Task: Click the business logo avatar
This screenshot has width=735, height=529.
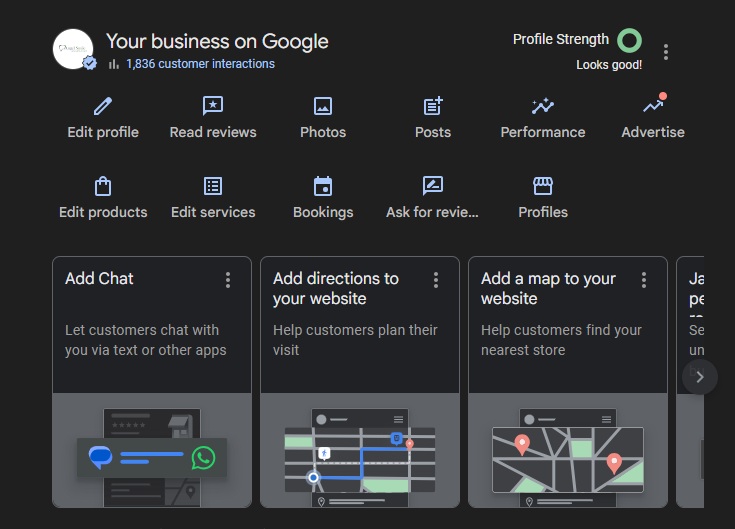Action: 73,49
